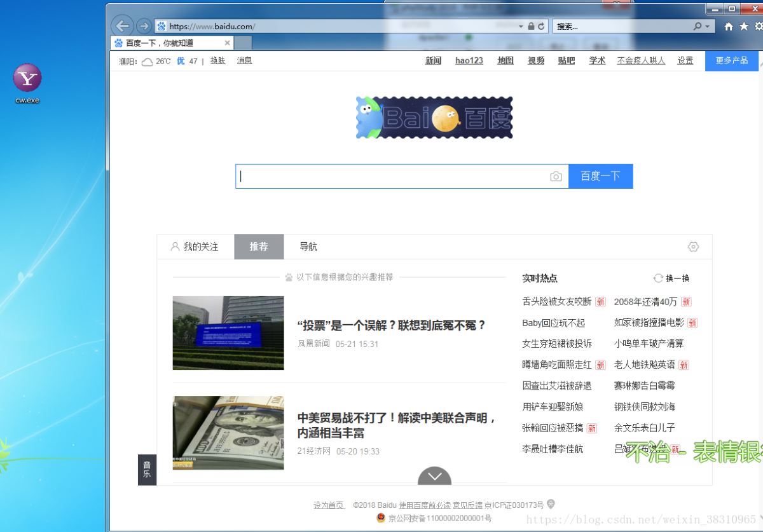Expand the feed with the down chevron
The width and height of the screenshot is (763, 532).
[434, 476]
